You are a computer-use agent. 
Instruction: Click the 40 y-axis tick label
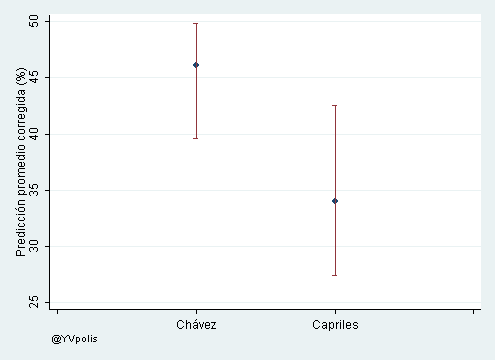[x=34, y=134]
